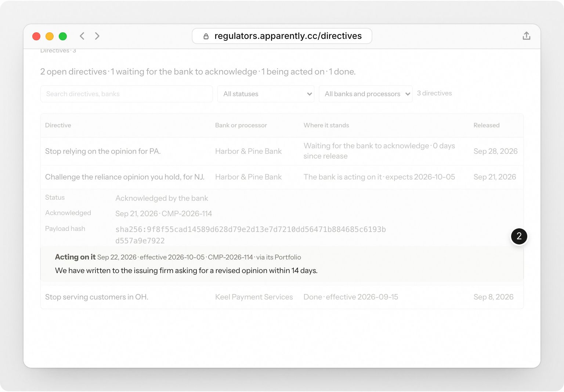Click the lock icon in address bar
This screenshot has width=564, height=392.
coord(206,36)
